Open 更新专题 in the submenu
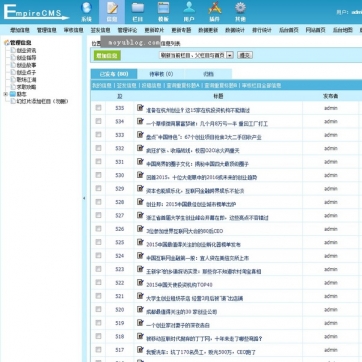This screenshot has height=362, width=362. point(181,30)
